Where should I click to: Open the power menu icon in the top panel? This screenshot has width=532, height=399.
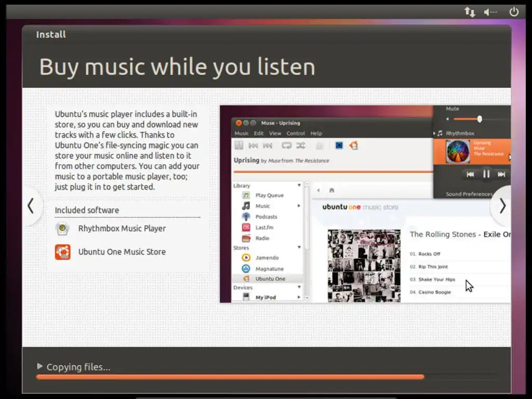tap(514, 12)
